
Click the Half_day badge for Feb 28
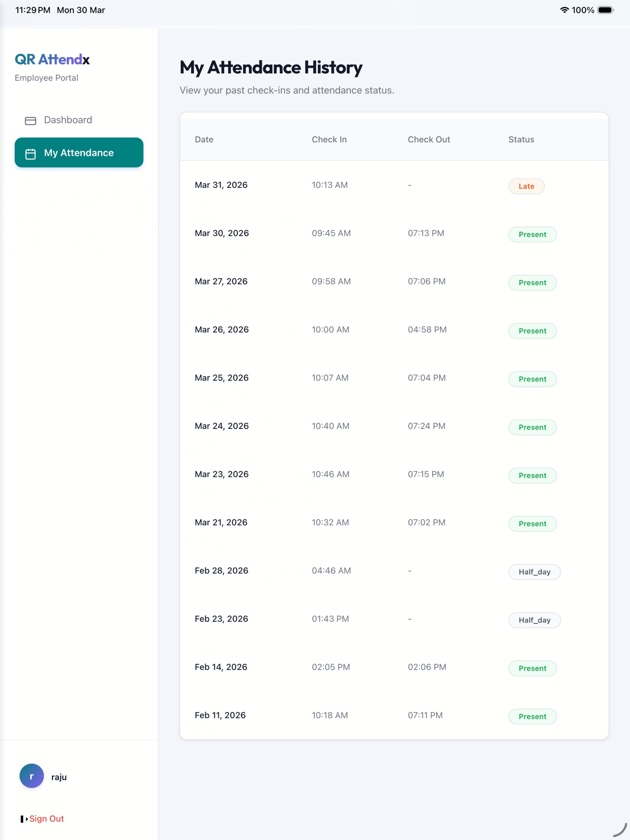click(534, 572)
